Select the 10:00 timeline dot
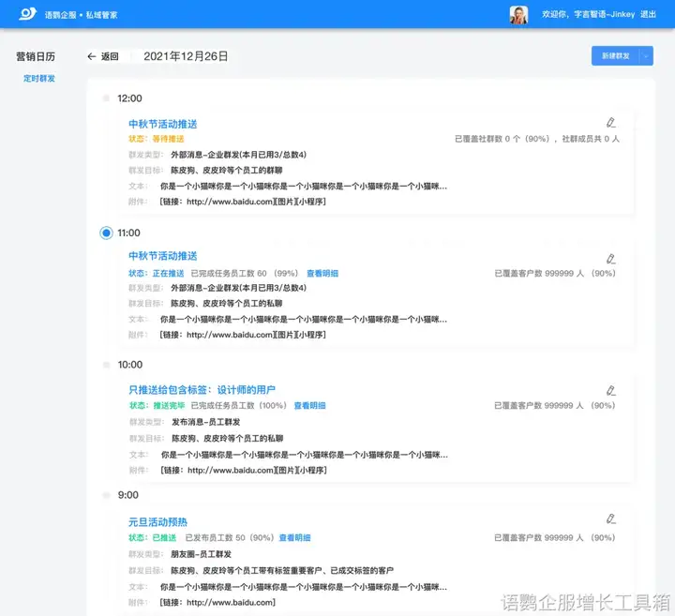The image size is (675, 616). click(x=106, y=365)
